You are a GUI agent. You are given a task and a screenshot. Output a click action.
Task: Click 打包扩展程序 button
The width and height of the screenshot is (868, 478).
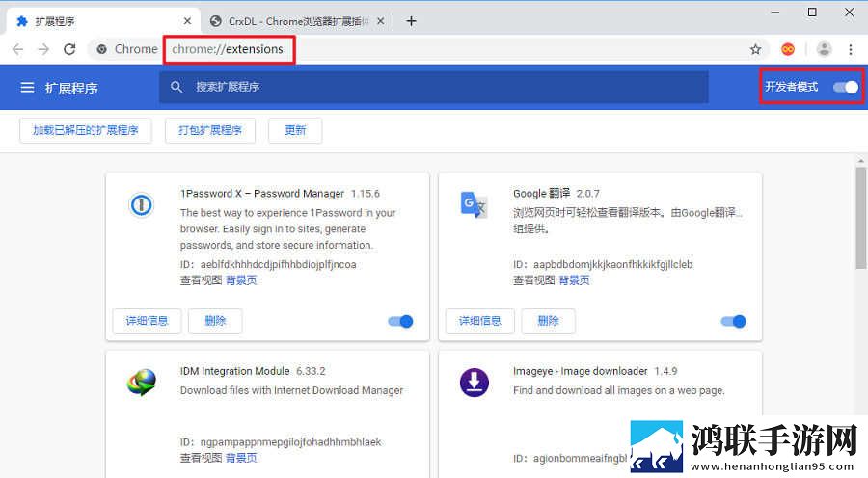point(210,130)
